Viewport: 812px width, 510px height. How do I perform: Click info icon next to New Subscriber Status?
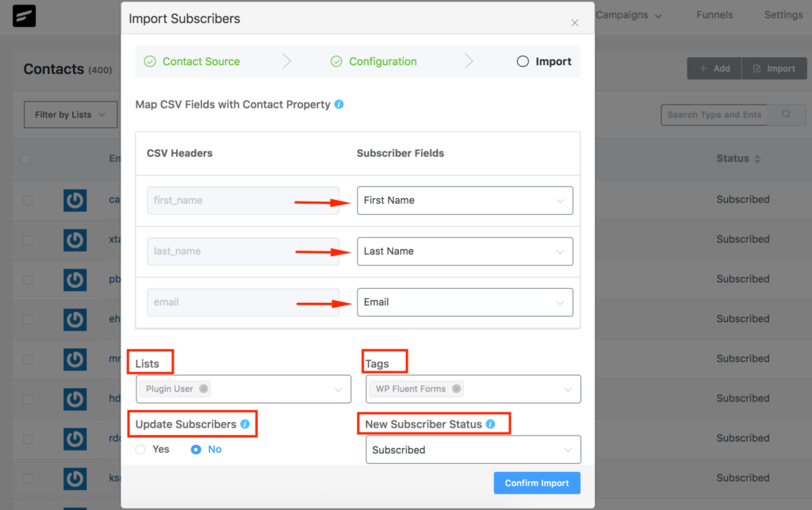(490, 424)
